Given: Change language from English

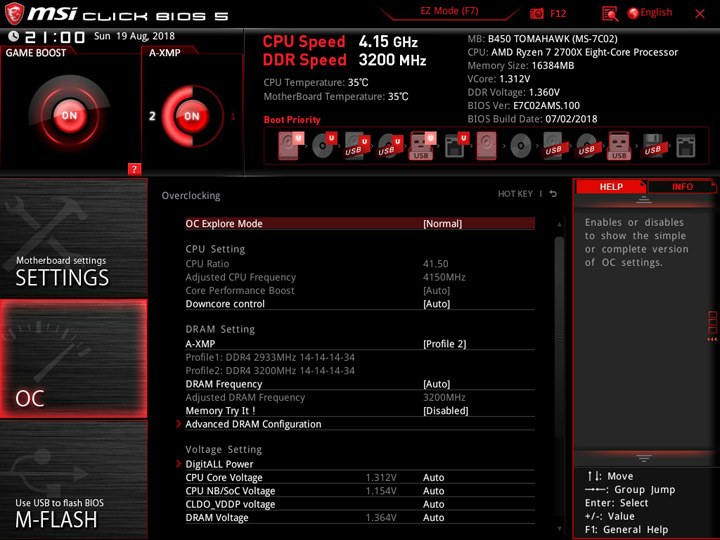Looking at the screenshot, I should [x=650, y=13].
